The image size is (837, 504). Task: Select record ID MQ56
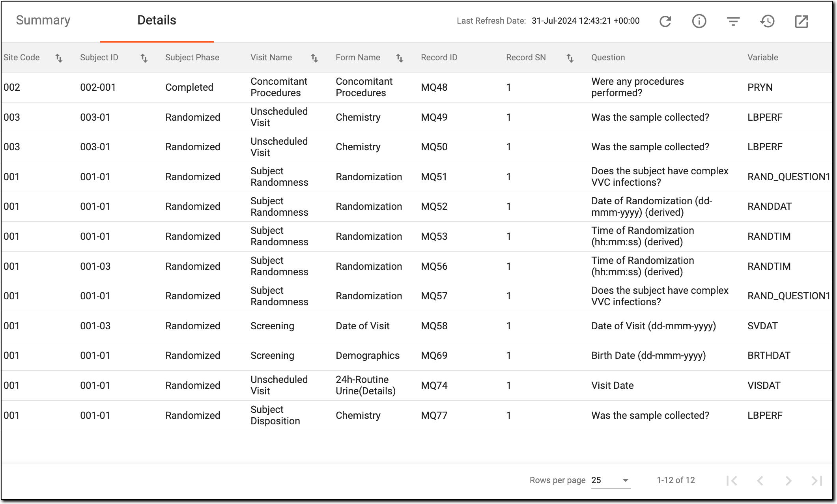click(x=434, y=266)
